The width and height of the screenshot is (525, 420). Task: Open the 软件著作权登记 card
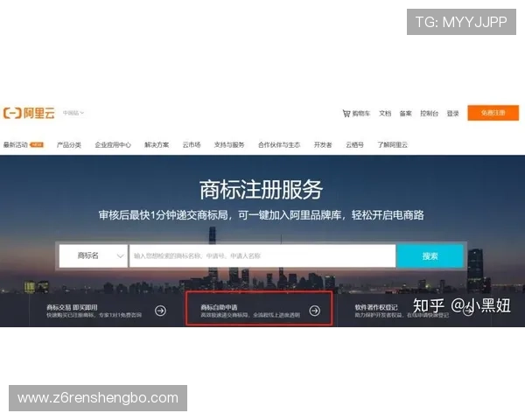414,311
